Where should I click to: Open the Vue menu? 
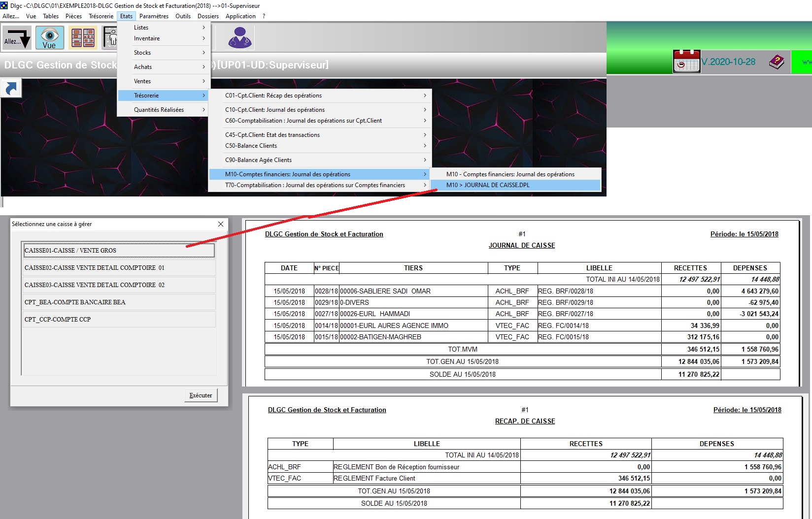coord(31,16)
